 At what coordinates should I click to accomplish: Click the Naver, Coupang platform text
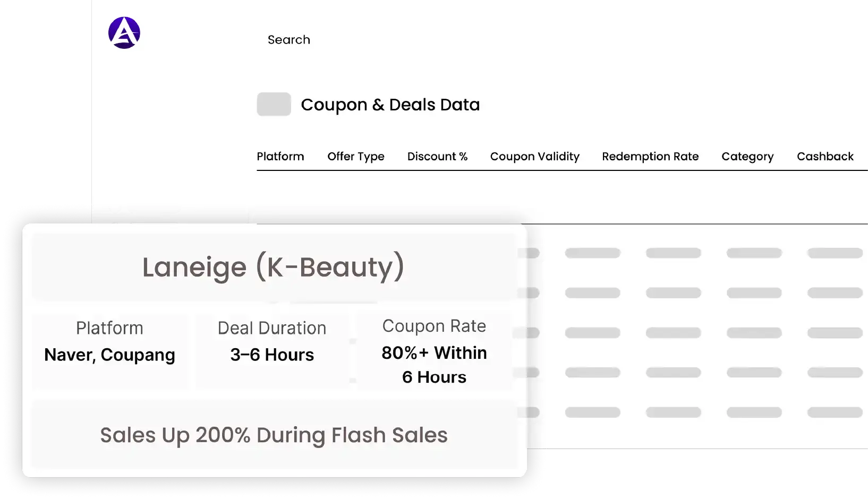(x=109, y=355)
